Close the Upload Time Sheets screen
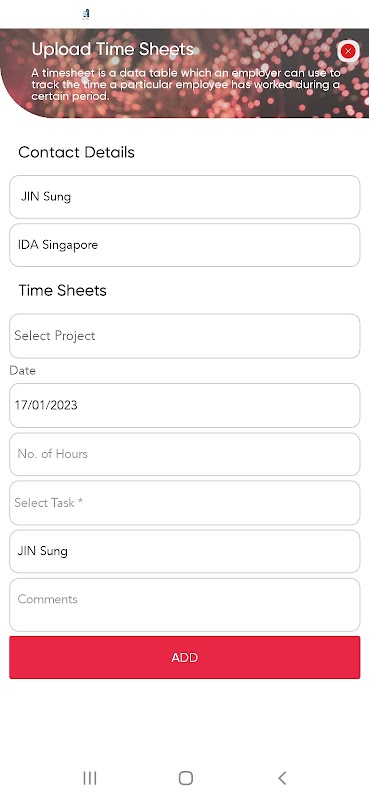 [x=348, y=51]
